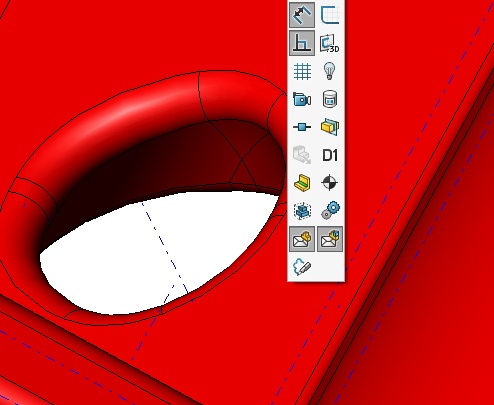Show the grid with the hash icon
The height and width of the screenshot is (405, 494).
302,71
